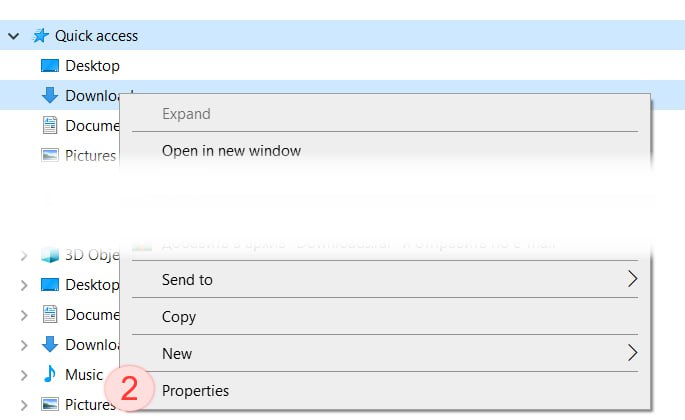The height and width of the screenshot is (420, 685).
Task: Expand the Music folder chevron
Action: pyautogui.click(x=23, y=375)
